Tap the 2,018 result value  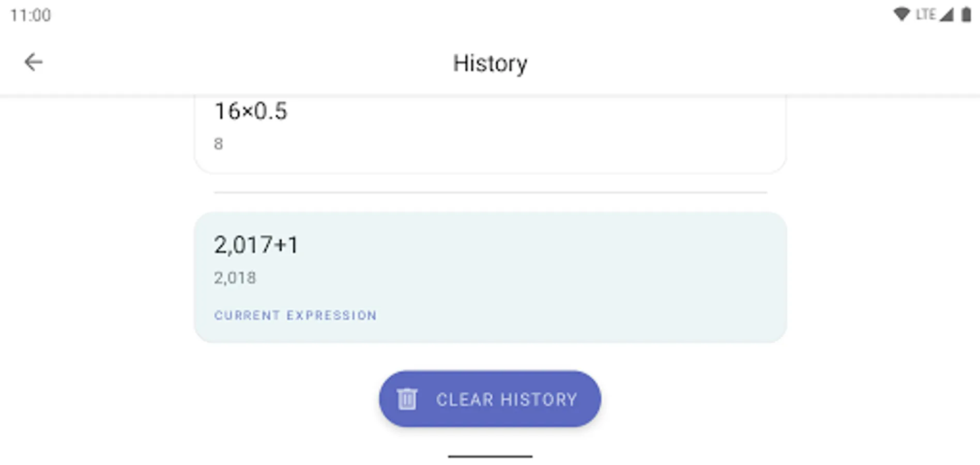[x=235, y=278]
